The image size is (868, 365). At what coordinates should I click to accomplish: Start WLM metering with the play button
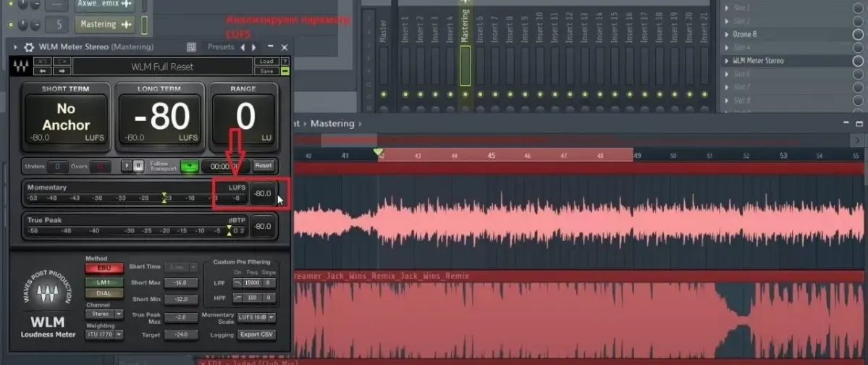pyautogui.click(x=127, y=165)
